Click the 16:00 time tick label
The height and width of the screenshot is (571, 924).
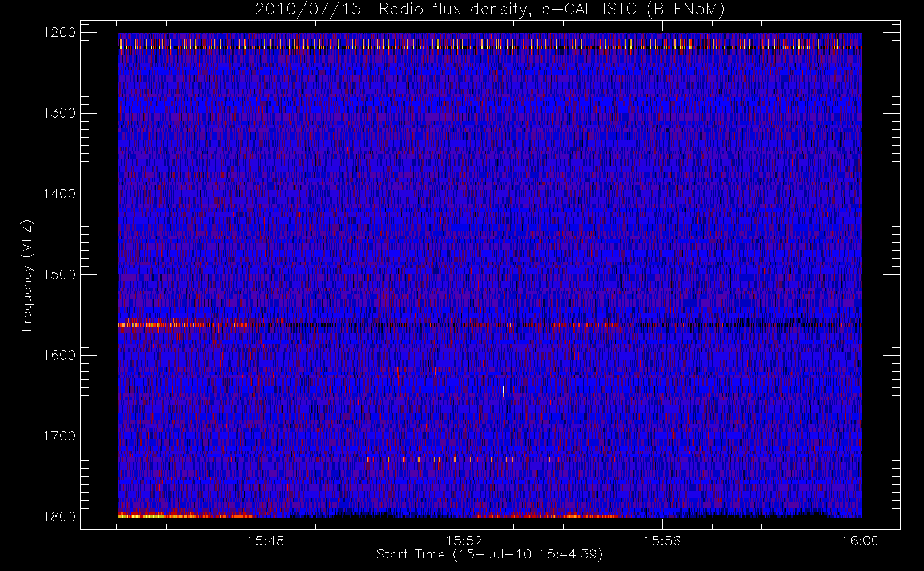point(861,541)
